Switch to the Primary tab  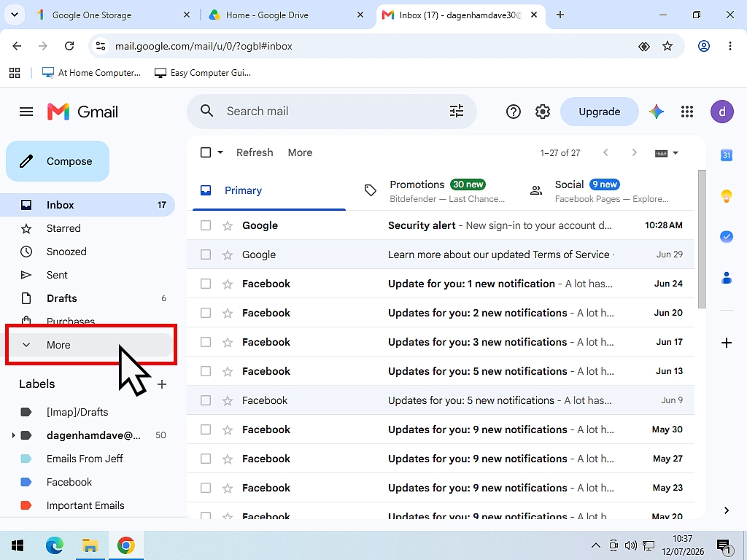(x=269, y=190)
